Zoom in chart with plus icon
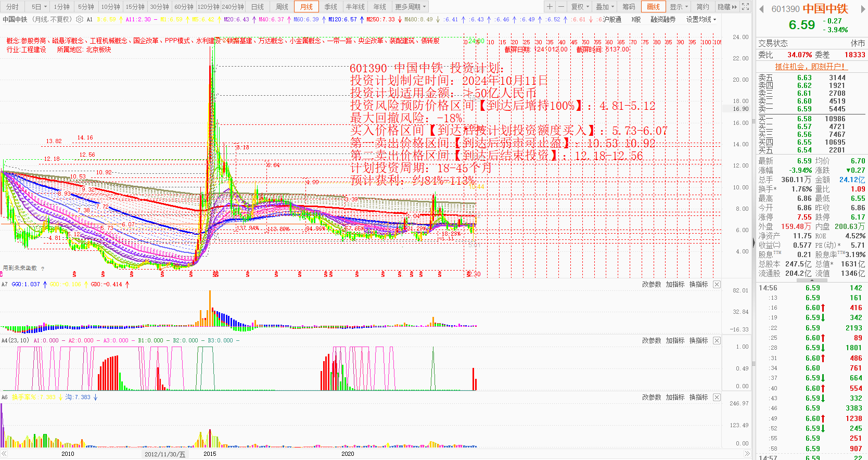The width and height of the screenshot is (868, 460). [x=550, y=7]
